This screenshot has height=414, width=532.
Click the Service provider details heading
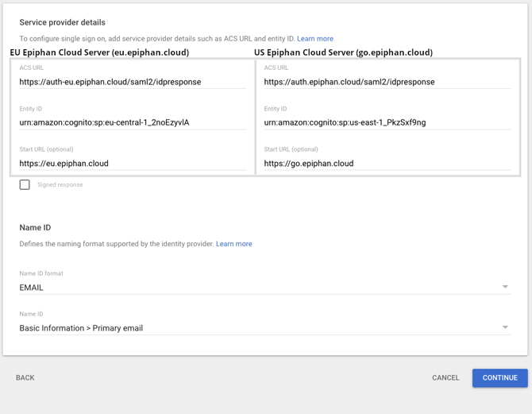click(x=63, y=22)
